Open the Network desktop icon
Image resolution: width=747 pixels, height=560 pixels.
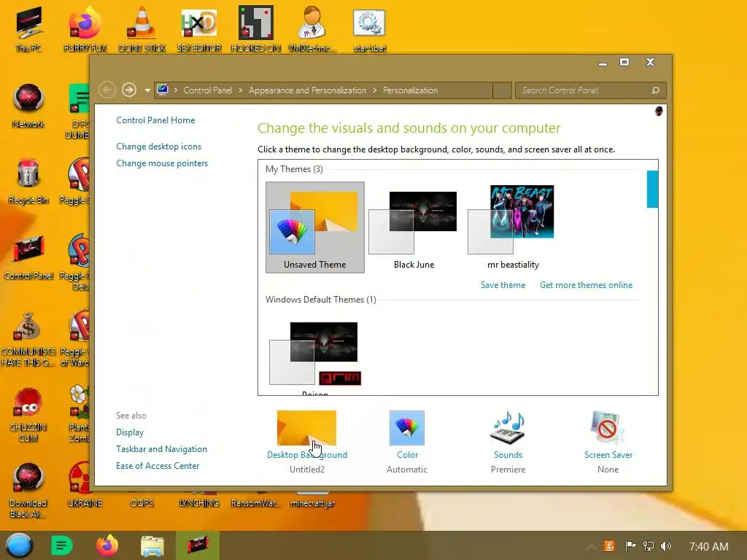pyautogui.click(x=28, y=106)
